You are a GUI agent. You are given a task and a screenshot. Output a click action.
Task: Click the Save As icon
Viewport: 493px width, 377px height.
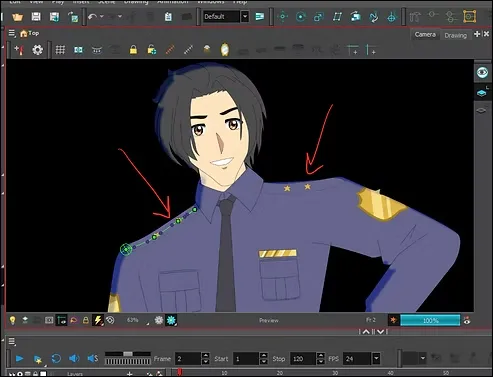(x=54, y=17)
